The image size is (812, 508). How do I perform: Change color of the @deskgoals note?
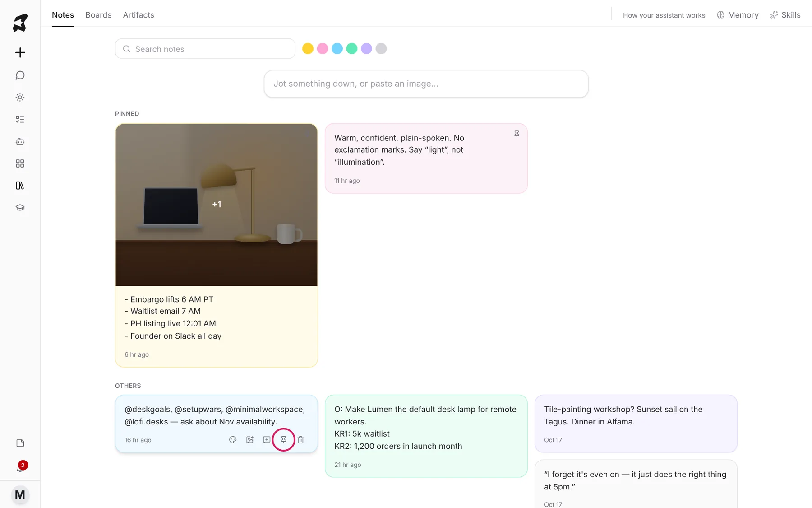tap(233, 440)
